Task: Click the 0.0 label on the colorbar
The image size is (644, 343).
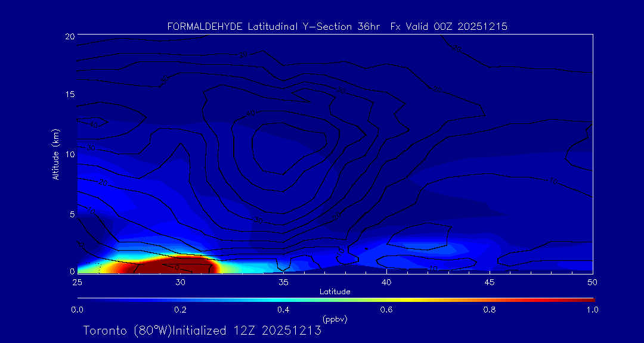Action: point(77,310)
